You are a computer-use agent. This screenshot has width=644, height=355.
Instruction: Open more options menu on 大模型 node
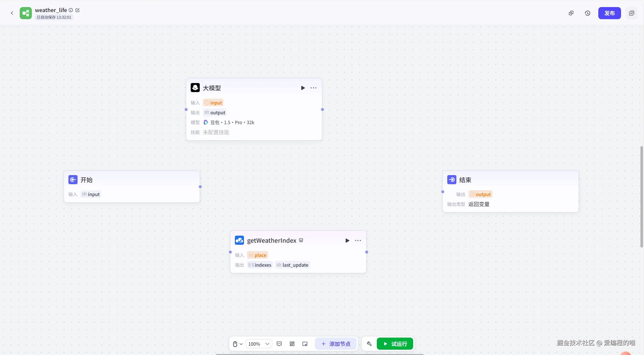313,88
